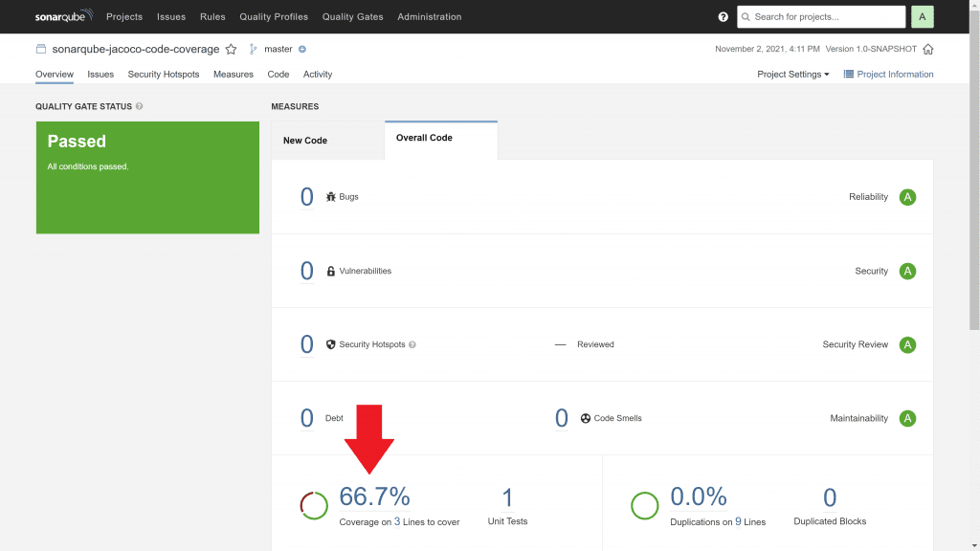Switch to the New Code tab
The image size is (980, 551).
pyautogui.click(x=305, y=141)
